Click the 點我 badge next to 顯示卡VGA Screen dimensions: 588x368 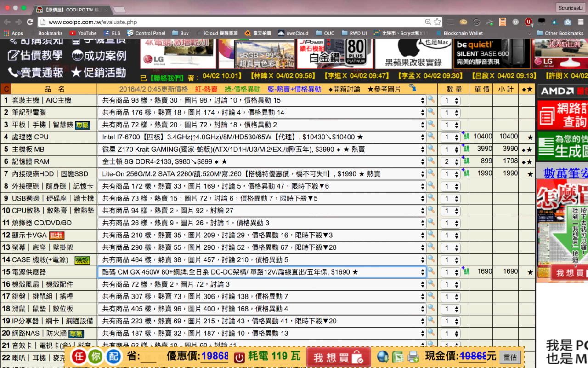57,236
